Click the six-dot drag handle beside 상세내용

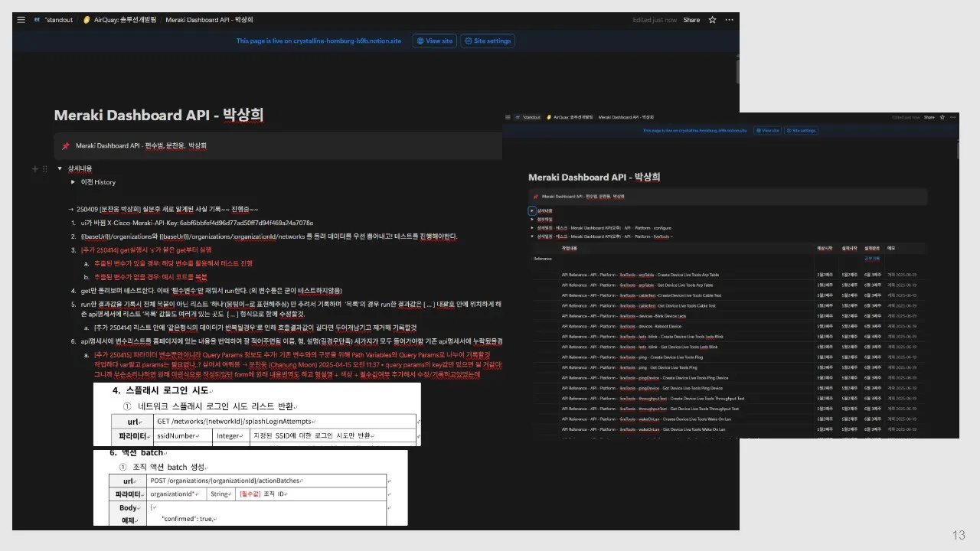(44, 168)
